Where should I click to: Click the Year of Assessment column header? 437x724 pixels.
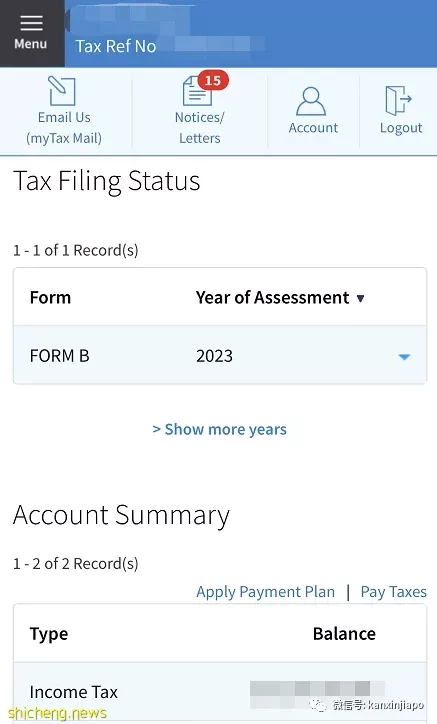pyautogui.click(x=273, y=298)
